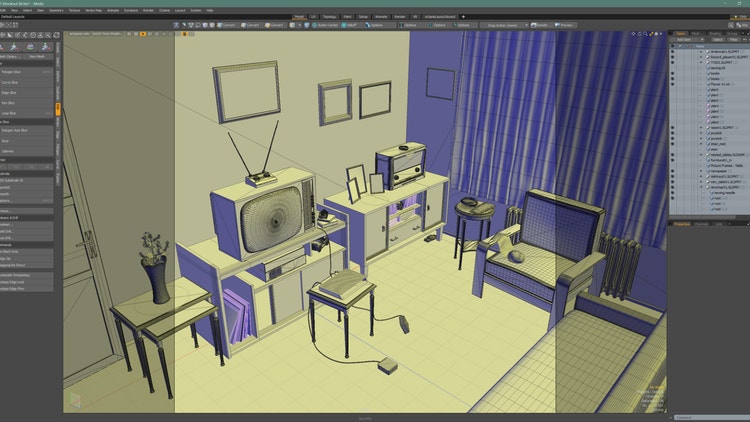Expand the nested_tables tree item
The width and height of the screenshot is (750, 422).
pos(701,155)
